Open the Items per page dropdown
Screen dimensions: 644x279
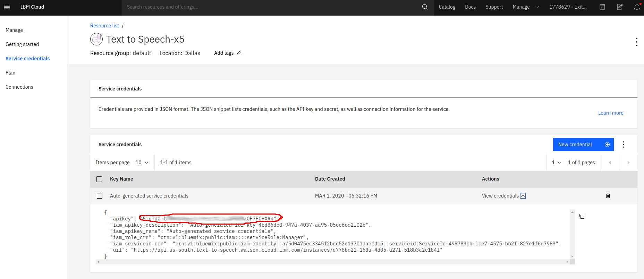click(x=142, y=163)
